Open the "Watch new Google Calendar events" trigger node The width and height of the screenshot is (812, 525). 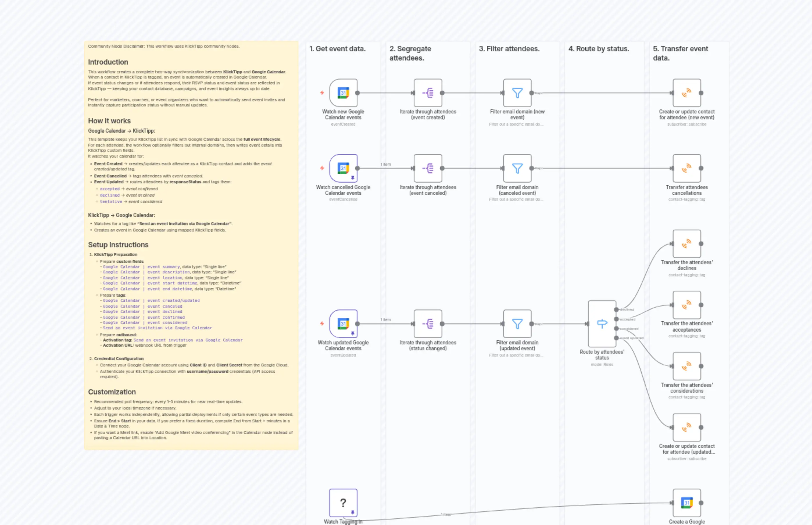click(343, 92)
